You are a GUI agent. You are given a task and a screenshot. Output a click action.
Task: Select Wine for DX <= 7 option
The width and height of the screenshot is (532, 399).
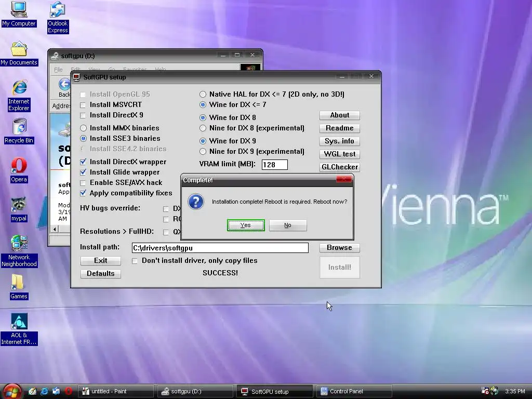[203, 104]
